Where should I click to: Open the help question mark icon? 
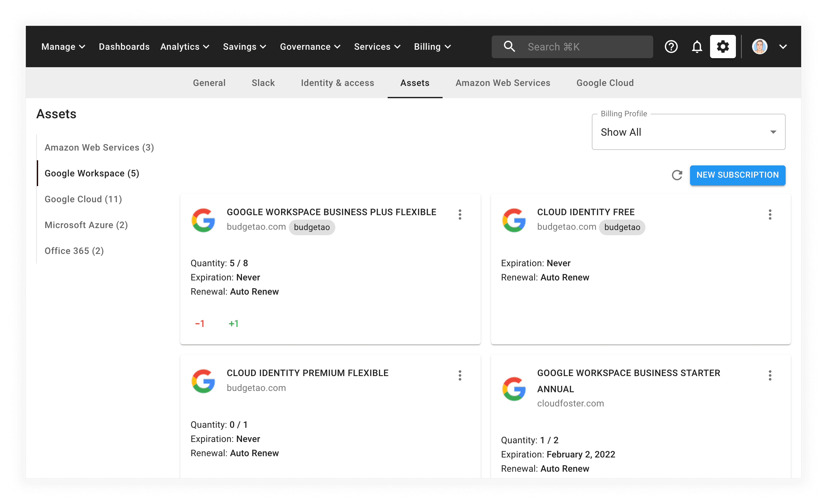coord(671,47)
